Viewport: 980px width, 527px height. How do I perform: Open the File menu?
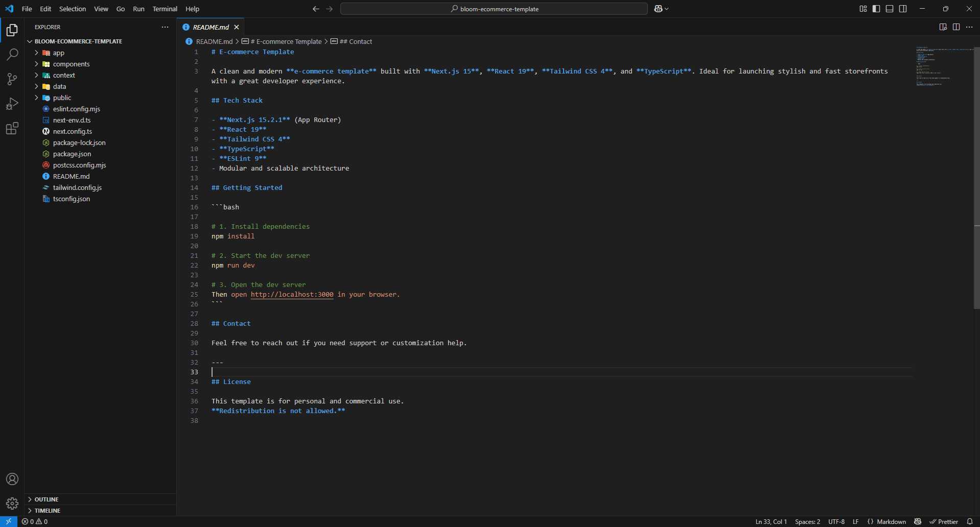[27, 9]
